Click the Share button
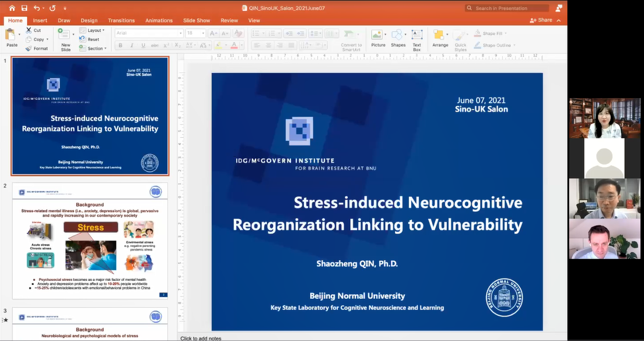This screenshot has width=644, height=341. pyautogui.click(x=541, y=20)
